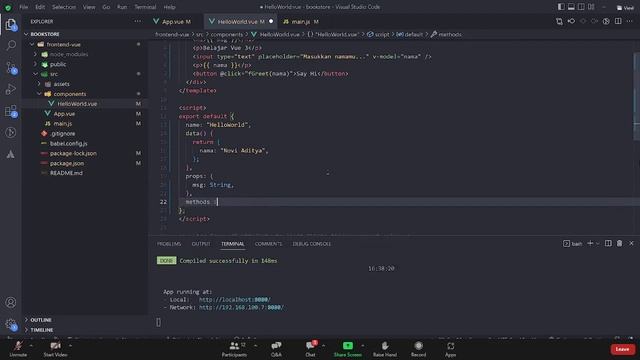Open the View menu
Image resolution: width=640 pixels, height=360 pixels.
(x=89, y=7)
